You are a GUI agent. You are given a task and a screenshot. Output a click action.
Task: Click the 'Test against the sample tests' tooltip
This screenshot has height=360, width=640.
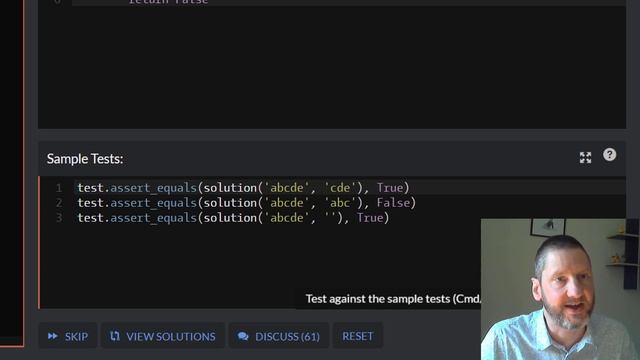(388, 299)
